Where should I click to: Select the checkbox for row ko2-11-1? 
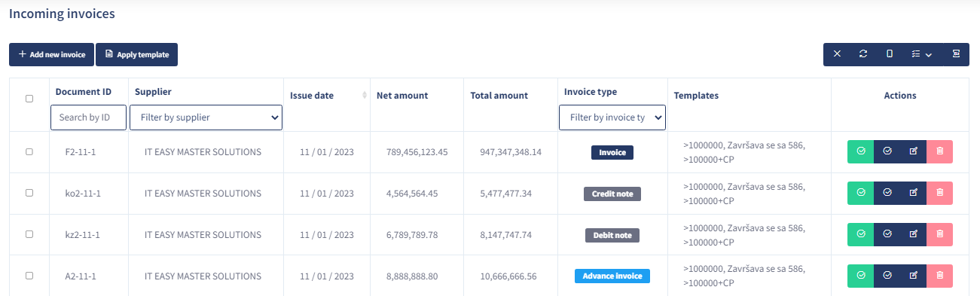point(29,193)
